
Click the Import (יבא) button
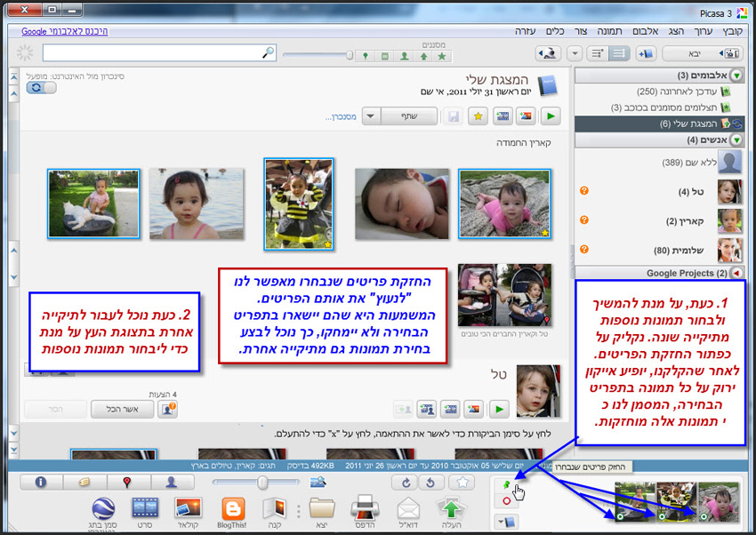(x=703, y=53)
